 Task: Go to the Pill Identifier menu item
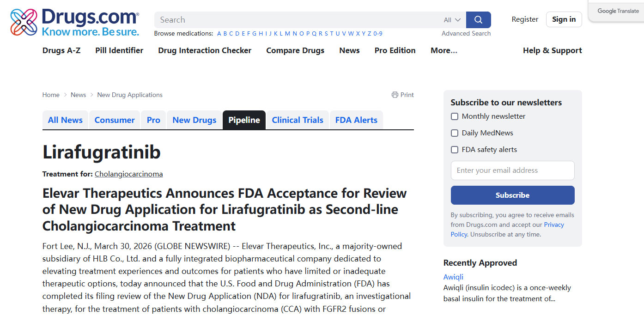(x=119, y=50)
